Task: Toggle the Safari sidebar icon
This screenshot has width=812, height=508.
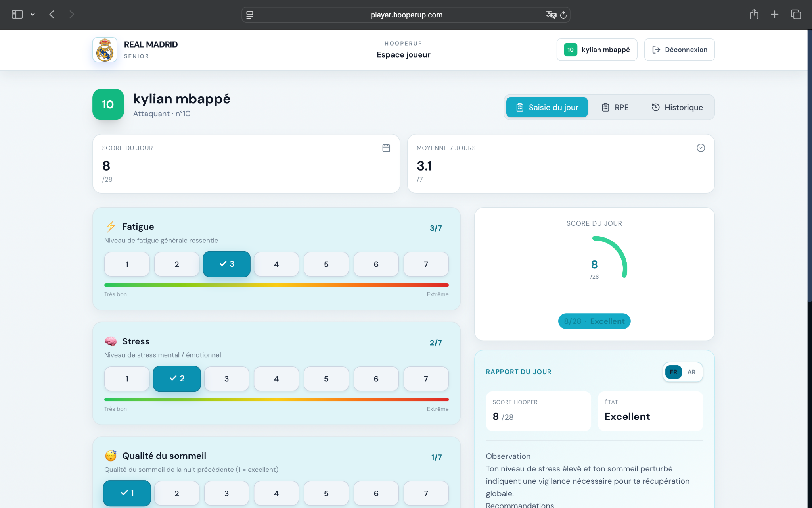Action: click(x=17, y=15)
